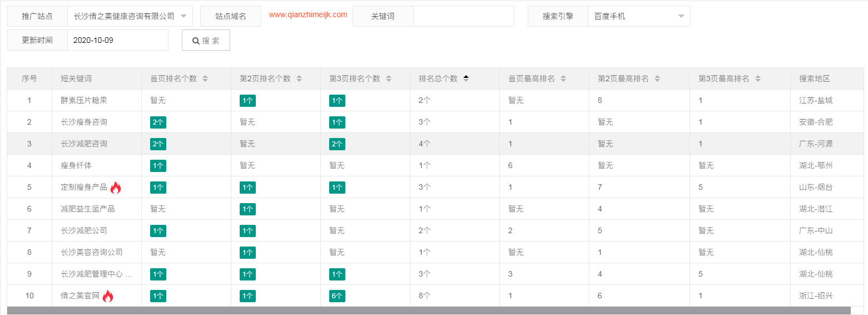This screenshot has height=315, width=868.
Task: Click the flame icon beside 定制瘦身产品
Action: click(116, 188)
